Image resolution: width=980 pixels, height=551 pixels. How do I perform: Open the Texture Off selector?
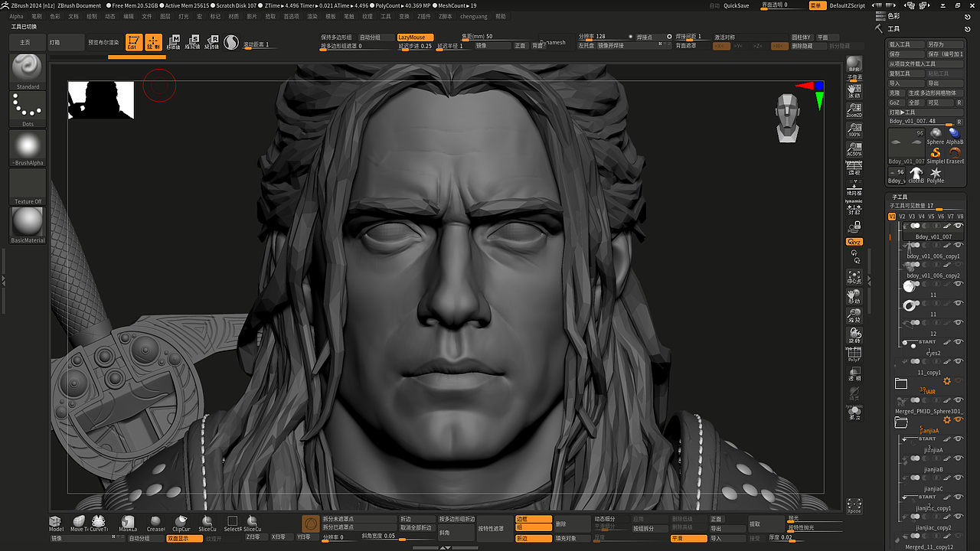point(28,187)
